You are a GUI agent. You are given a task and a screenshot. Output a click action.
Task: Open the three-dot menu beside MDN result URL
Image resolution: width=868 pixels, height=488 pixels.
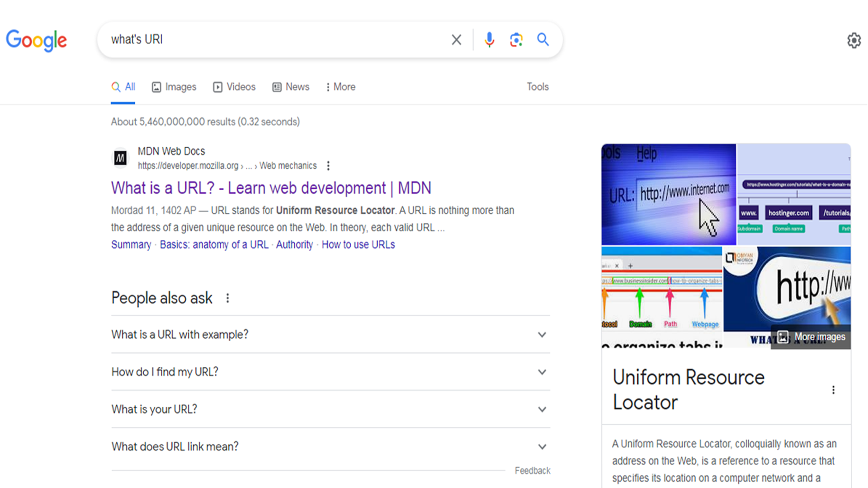click(328, 166)
